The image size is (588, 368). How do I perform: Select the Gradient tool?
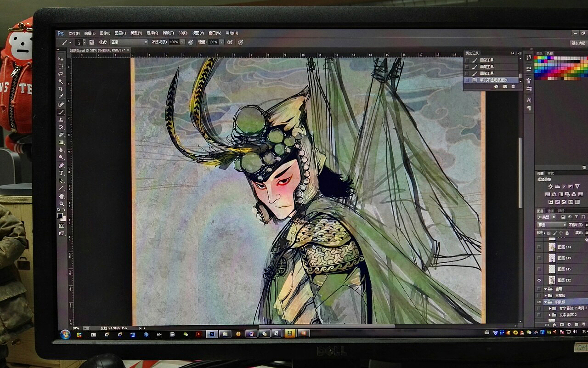(61, 142)
